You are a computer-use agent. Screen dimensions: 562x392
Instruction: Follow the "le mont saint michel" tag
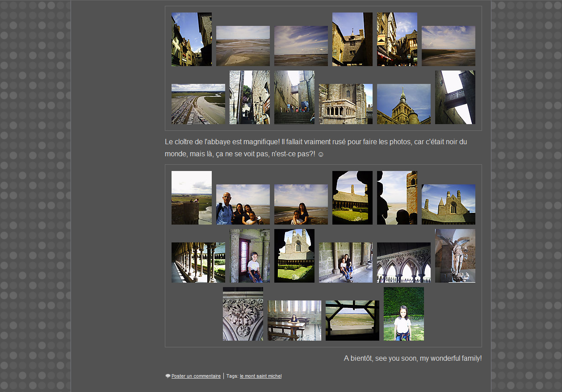point(260,376)
